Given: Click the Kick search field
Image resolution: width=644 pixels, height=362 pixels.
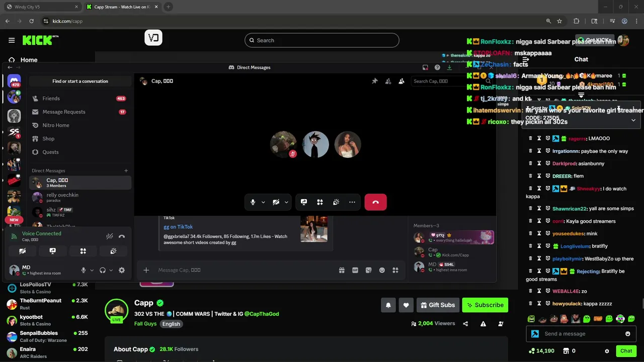Looking at the screenshot, I should tap(322, 40).
